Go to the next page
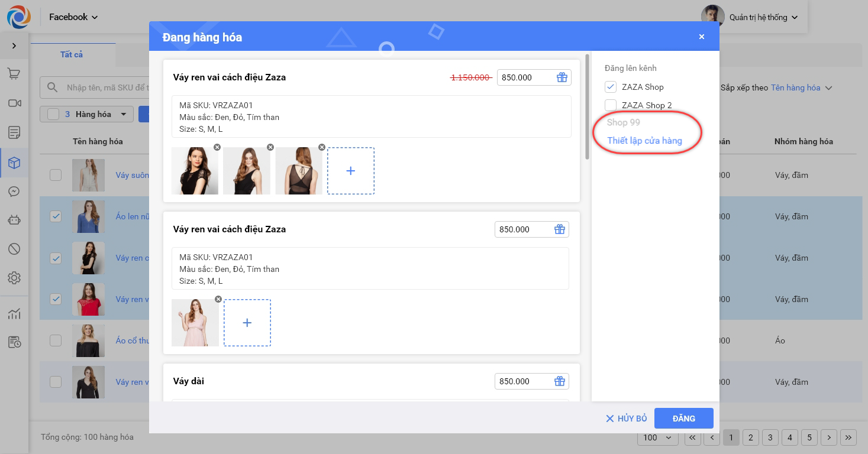Screen dimensions: 868x454 (829, 437)
